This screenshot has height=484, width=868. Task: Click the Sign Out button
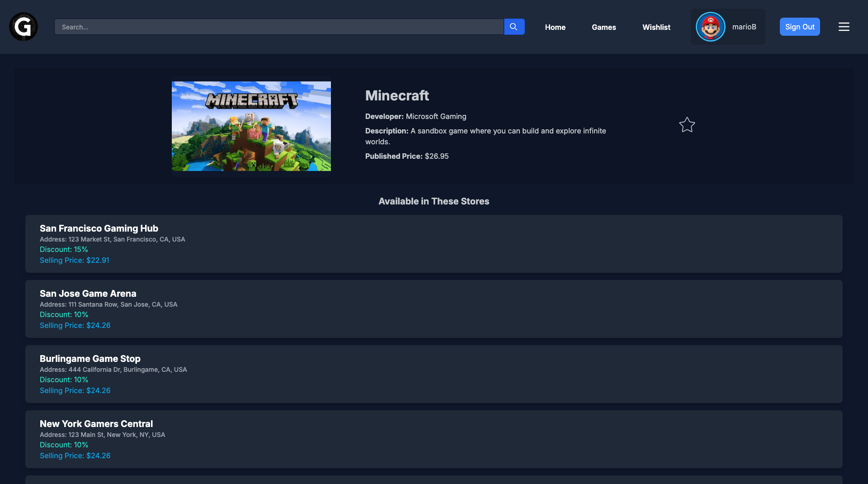800,27
